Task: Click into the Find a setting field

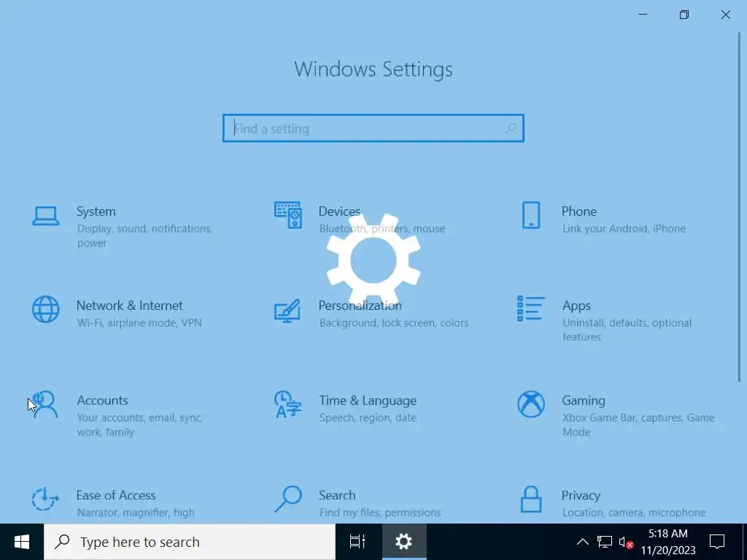Action: point(373,128)
